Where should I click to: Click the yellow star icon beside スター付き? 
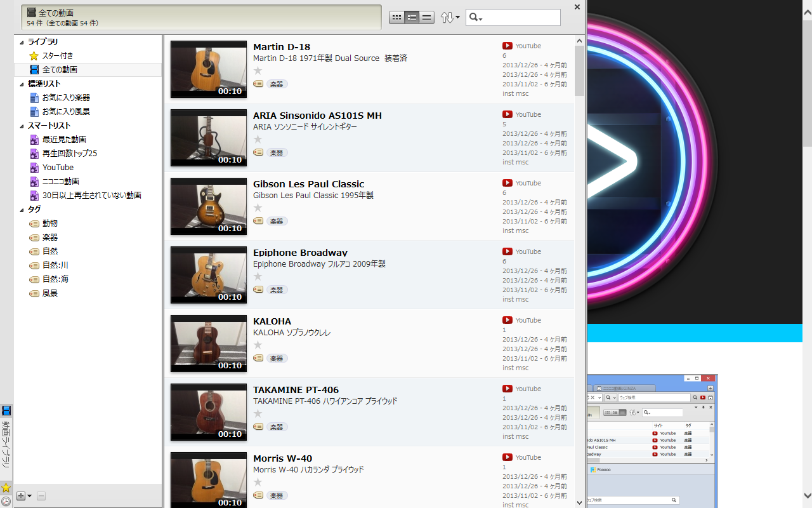pos(34,56)
